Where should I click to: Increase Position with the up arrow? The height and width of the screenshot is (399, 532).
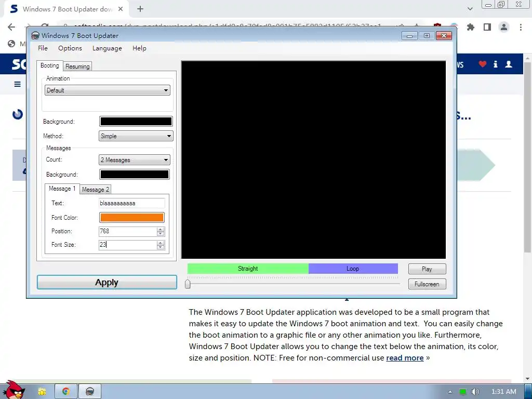161,229
